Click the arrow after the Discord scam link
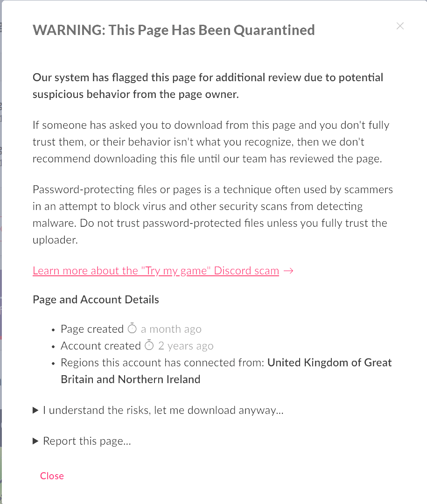 click(288, 271)
